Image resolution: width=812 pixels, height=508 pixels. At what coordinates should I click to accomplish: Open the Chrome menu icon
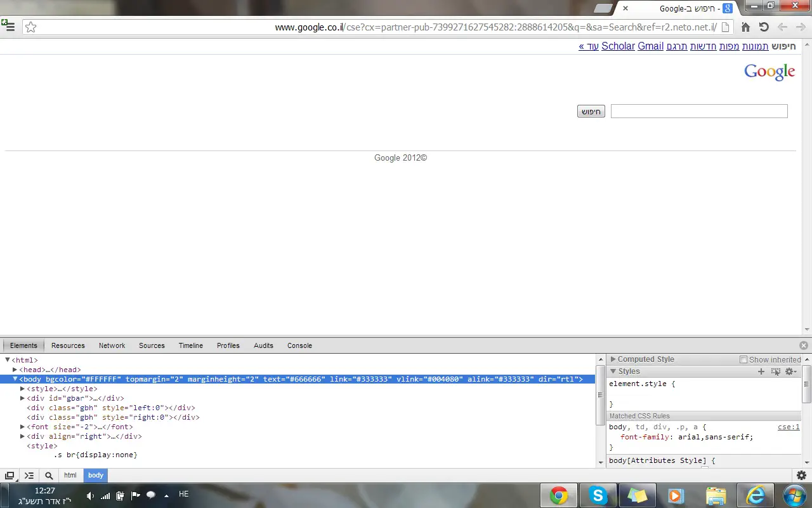[x=9, y=27]
